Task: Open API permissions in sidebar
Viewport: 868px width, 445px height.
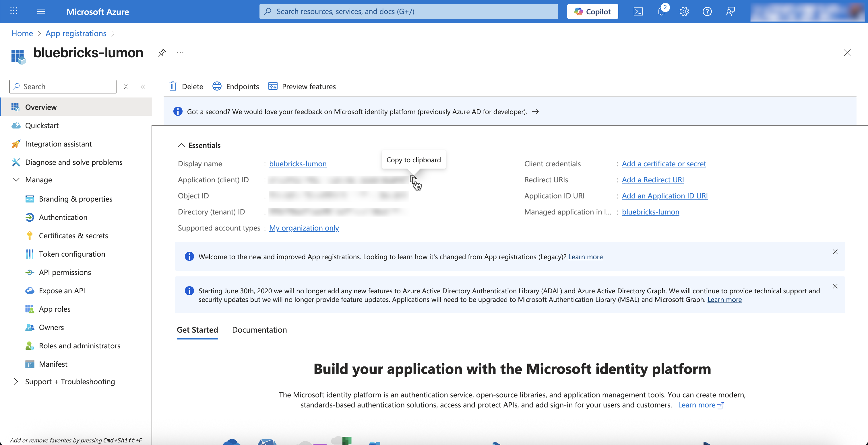Action: [x=65, y=272]
